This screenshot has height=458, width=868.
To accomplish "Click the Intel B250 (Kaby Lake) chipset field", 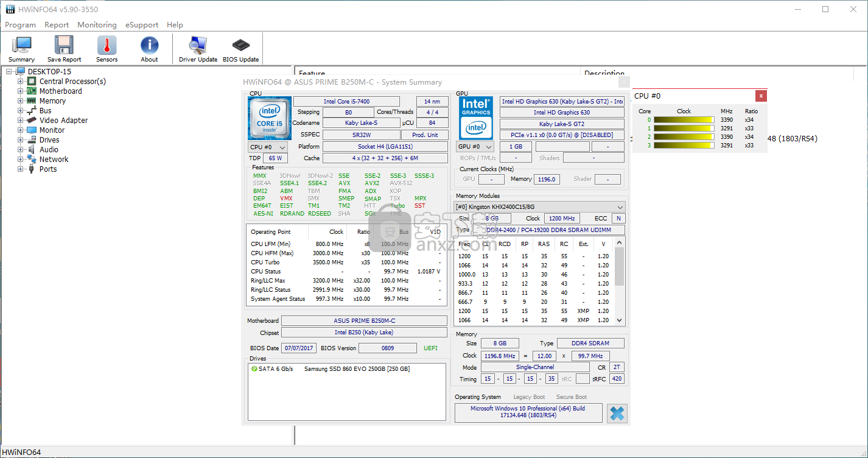I will point(364,333).
